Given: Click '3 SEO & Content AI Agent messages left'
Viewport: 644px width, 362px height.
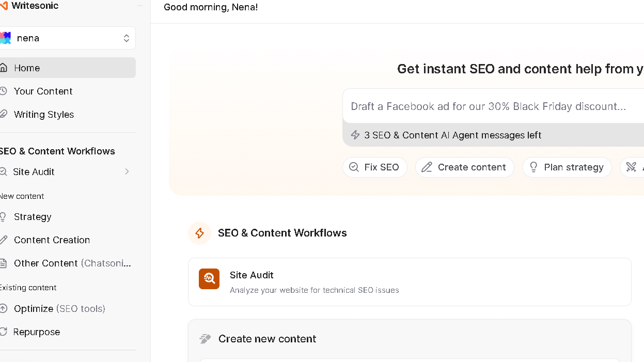Looking at the screenshot, I should 453,135.
